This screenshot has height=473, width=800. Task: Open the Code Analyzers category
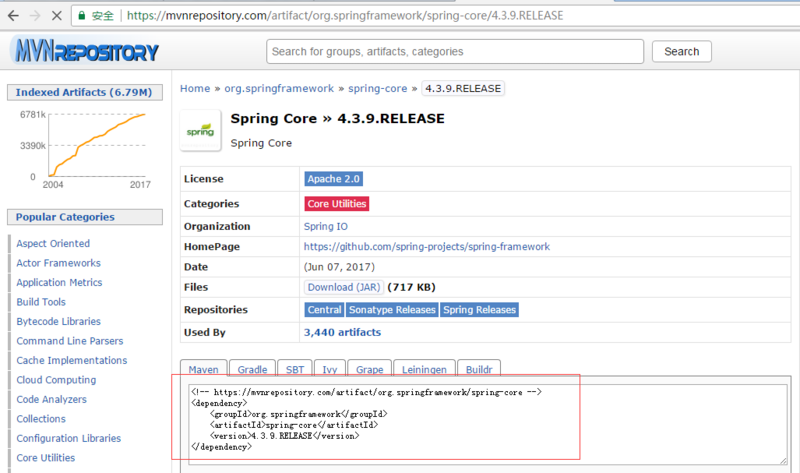pyautogui.click(x=52, y=399)
